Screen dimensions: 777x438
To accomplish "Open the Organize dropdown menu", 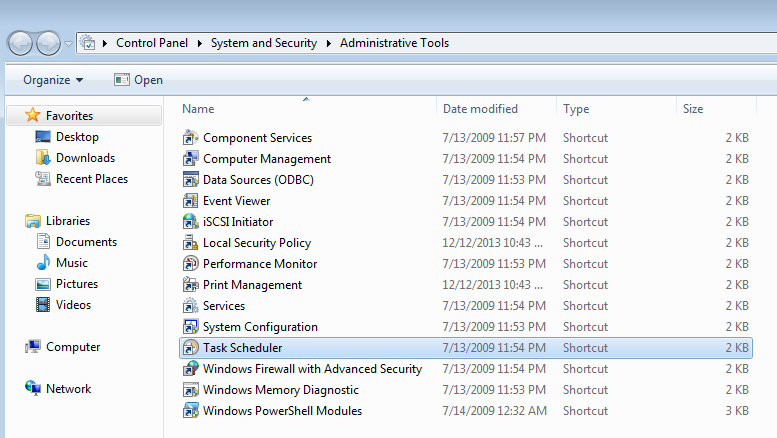I will [53, 80].
